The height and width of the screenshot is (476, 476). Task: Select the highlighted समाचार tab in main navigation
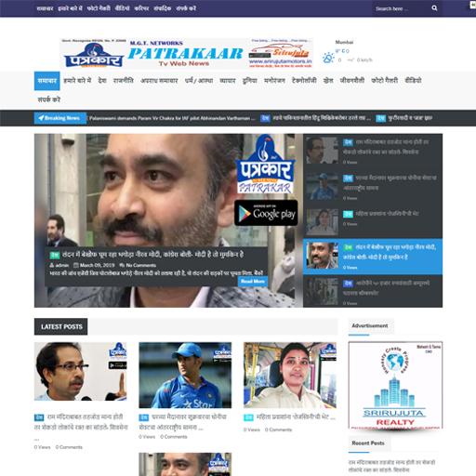point(46,81)
